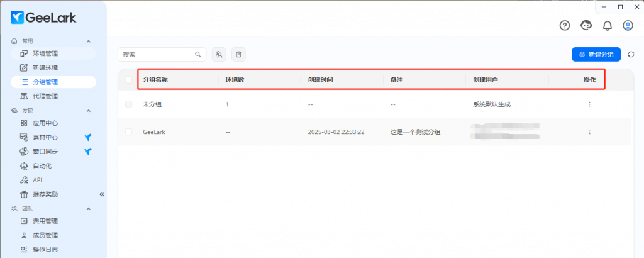Click the refresh icon beside 新建分组
Screen dimensions: 644x258
pyautogui.click(x=631, y=55)
